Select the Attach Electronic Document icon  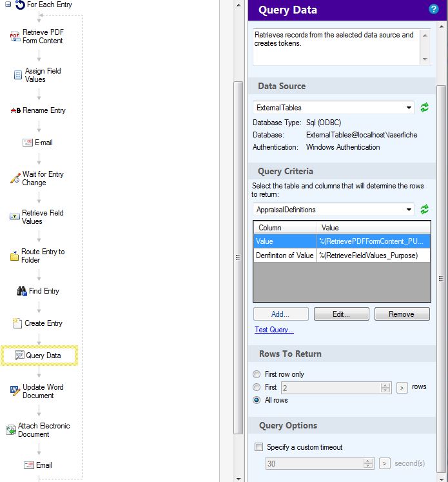[x=11, y=430]
